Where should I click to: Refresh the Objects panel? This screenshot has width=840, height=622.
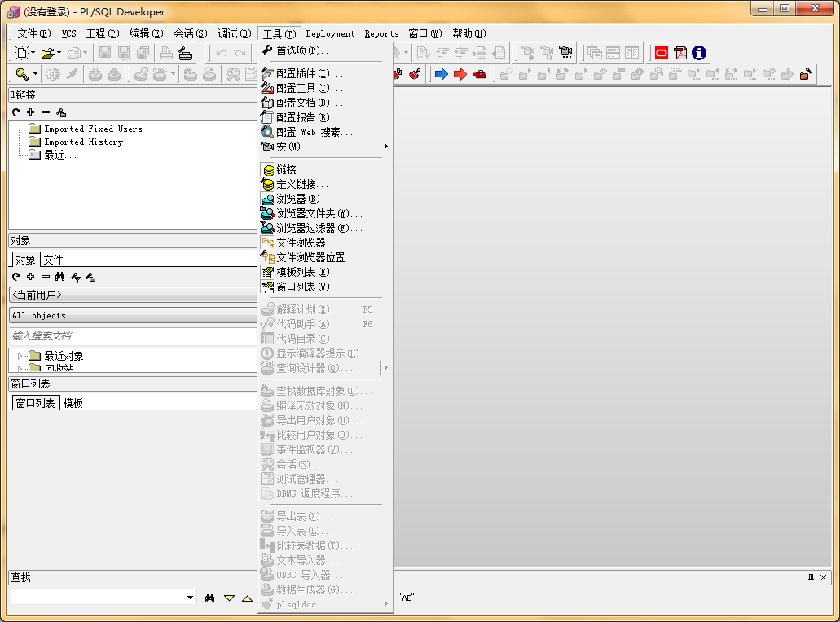(16, 277)
